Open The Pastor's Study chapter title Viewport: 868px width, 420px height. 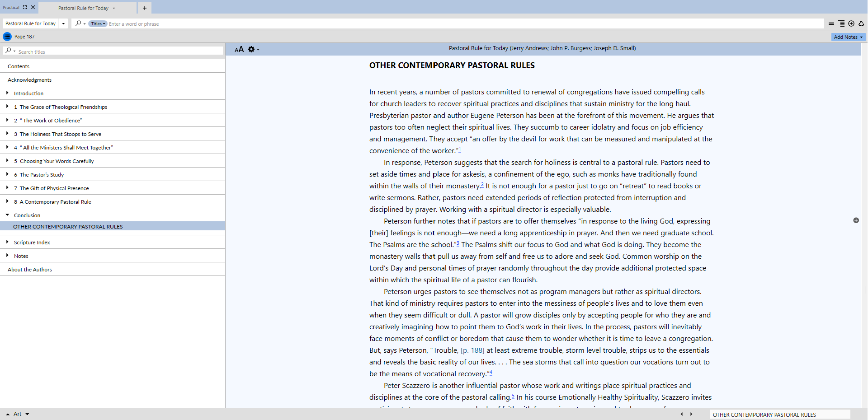click(42, 175)
